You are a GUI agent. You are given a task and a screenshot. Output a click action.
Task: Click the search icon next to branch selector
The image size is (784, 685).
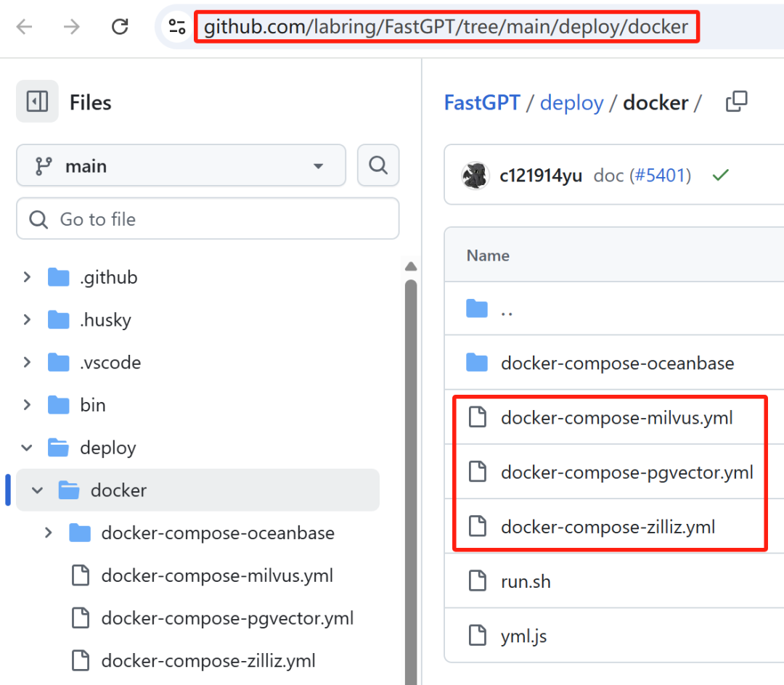point(377,165)
